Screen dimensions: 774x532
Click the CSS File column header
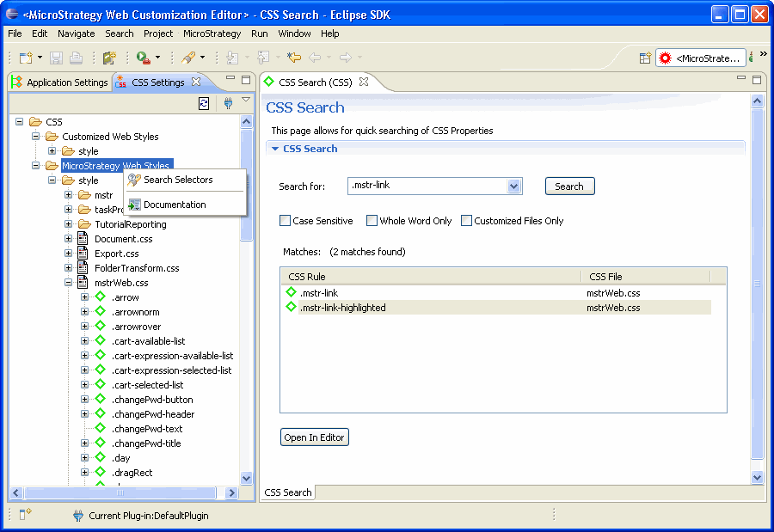pyautogui.click(x=646, y=277)
